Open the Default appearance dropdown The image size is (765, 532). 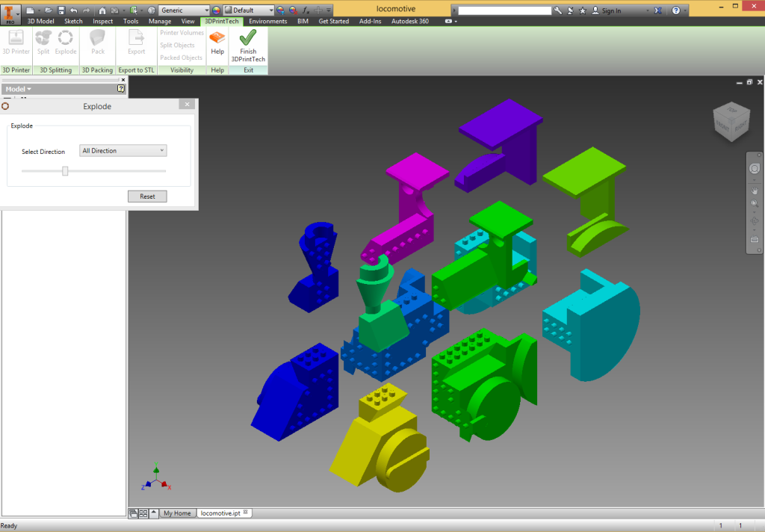tap(248, 10)
